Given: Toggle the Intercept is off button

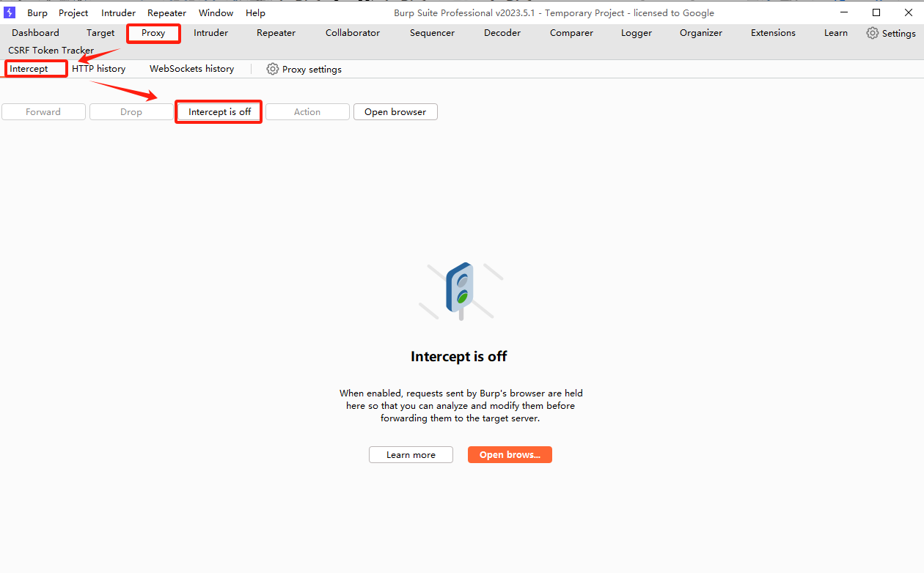Looking at the screenshot, I should point(219,112).
